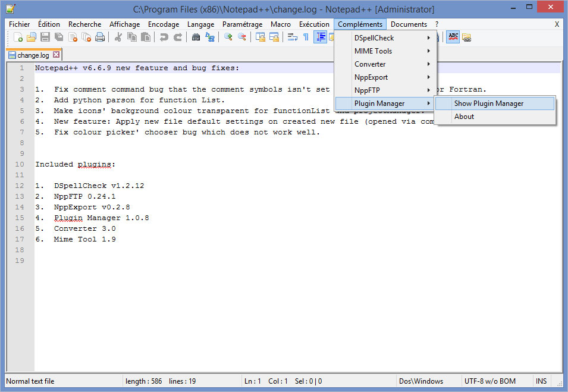Click the Paste clipboard icon
The width and height of the screenshot is (568, 392).
point(146,37)
